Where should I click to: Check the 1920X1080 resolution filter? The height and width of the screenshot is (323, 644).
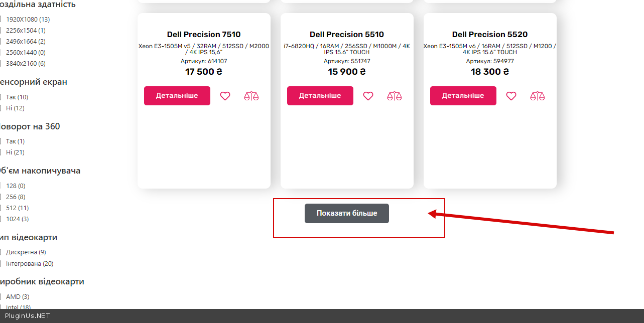pyautogui.click(x=1, y=20)
